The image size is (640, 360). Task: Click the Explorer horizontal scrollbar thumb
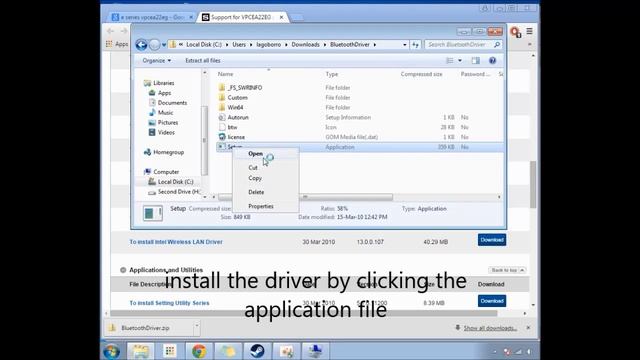(305, 197)
